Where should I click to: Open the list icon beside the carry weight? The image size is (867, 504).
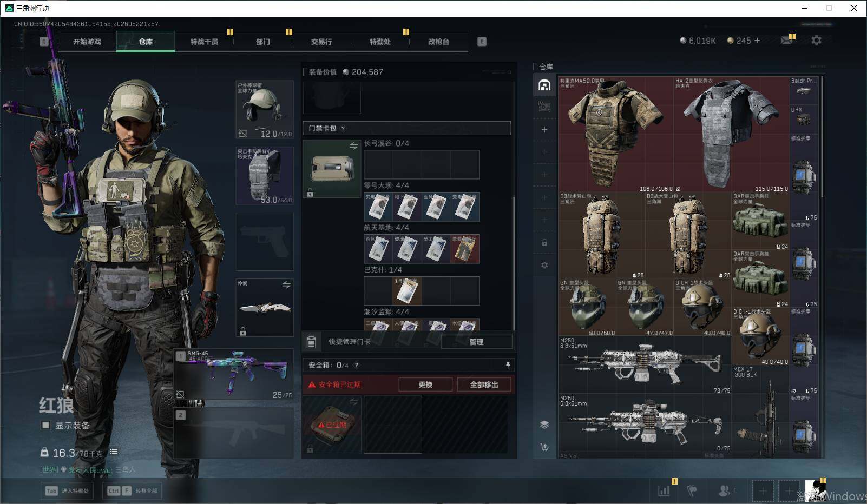[114, 452]
